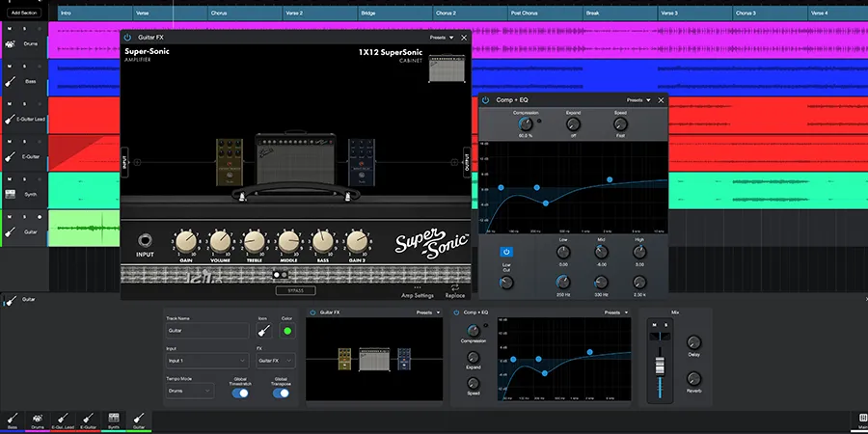This screenshot has width=868, height=434.
Task: Open FX Guitar FX dropdown
Action: click(x=276, y=361)
